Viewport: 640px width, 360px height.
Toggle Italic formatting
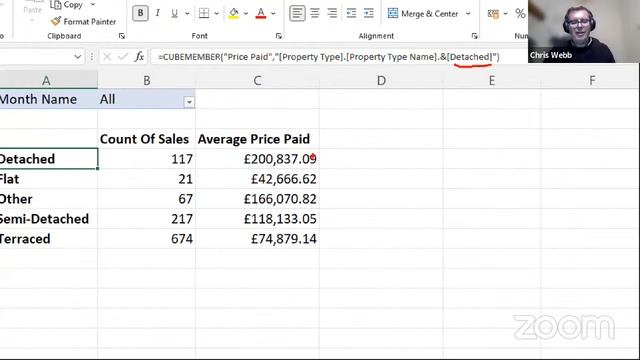[x=157, y=13]
